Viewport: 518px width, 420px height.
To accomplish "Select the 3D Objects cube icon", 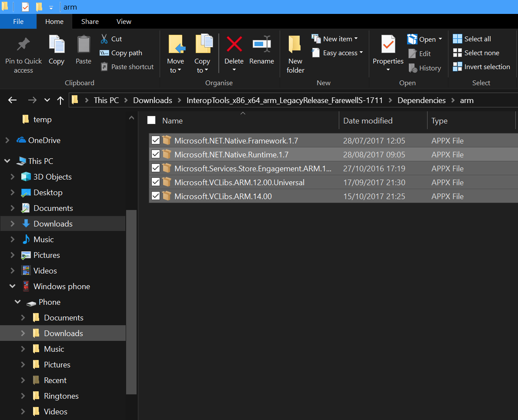I will [x=26, y=177].
